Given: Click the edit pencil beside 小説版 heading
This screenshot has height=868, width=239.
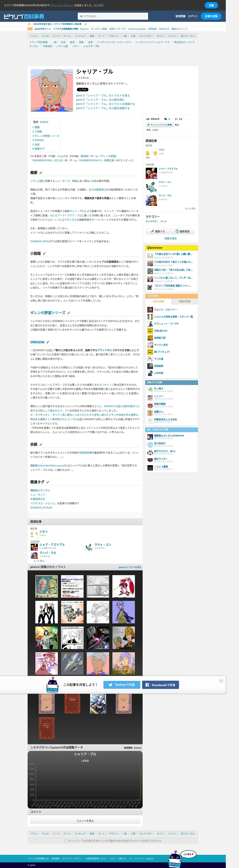Looking at the screenshot, I should tap(44, 254).
